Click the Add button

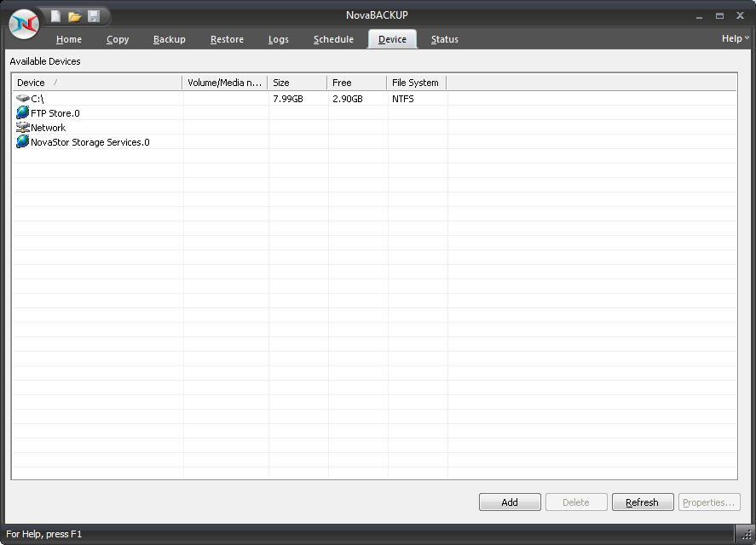coord(510,502)
